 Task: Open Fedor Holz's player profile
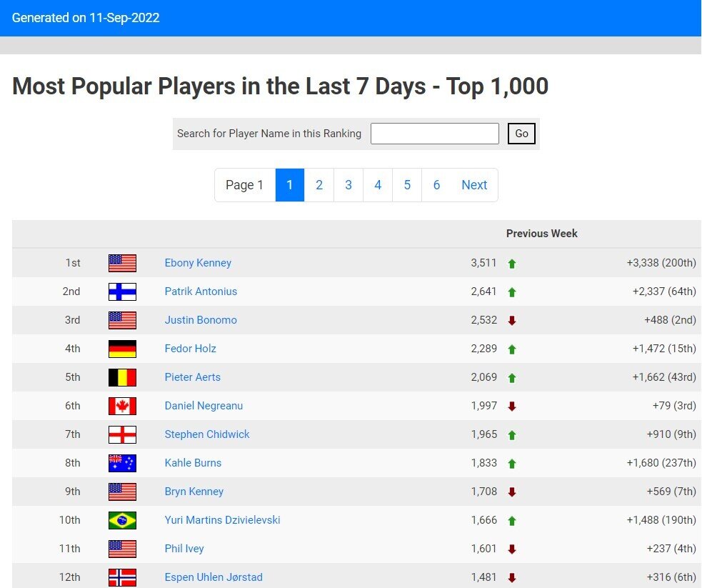[190, 349]
